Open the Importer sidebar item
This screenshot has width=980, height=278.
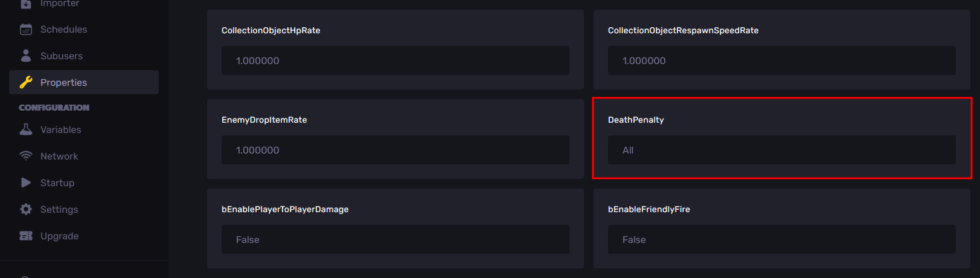[x=59, y=4]
